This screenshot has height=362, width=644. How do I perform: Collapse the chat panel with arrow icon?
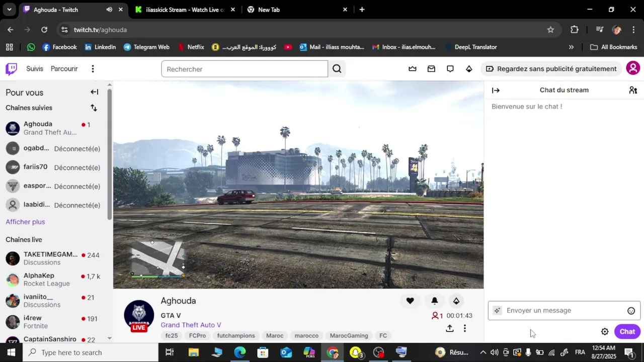point(496,90)
